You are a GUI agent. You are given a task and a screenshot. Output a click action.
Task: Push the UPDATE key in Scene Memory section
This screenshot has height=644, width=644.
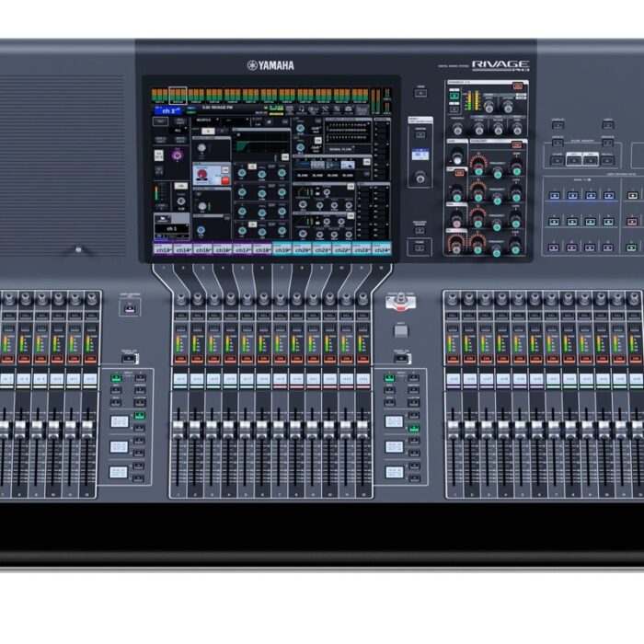558,143
